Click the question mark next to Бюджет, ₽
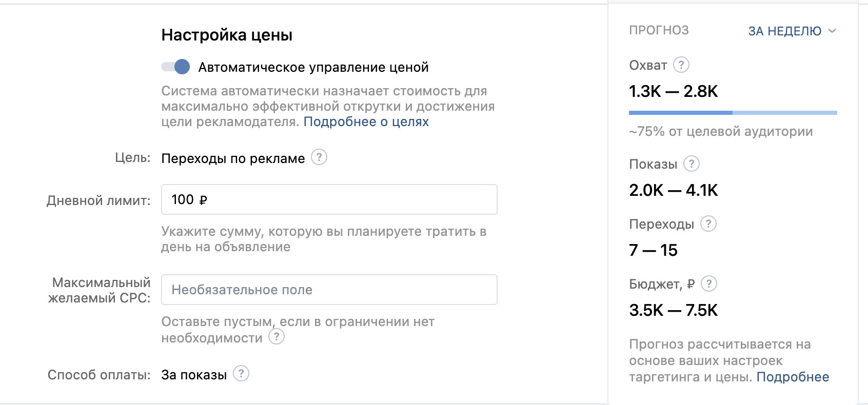Screen dimensions: 868x405 point(709,283)
